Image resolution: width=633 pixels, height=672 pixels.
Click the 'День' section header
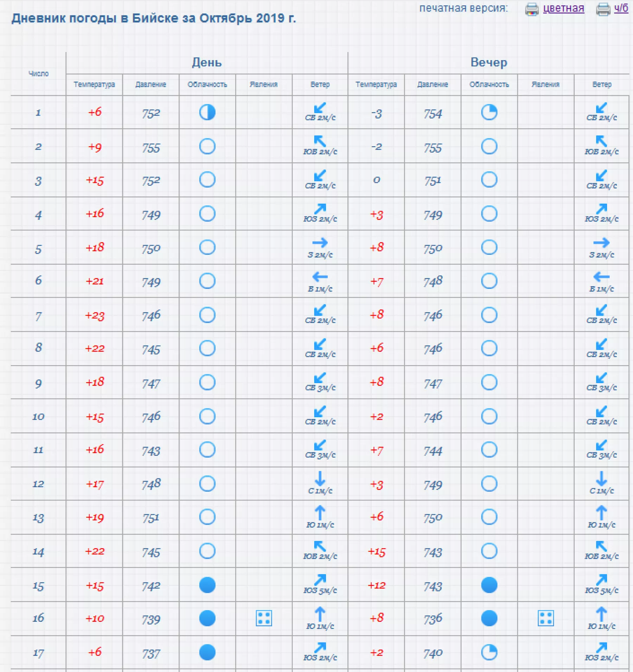(207, 63)
